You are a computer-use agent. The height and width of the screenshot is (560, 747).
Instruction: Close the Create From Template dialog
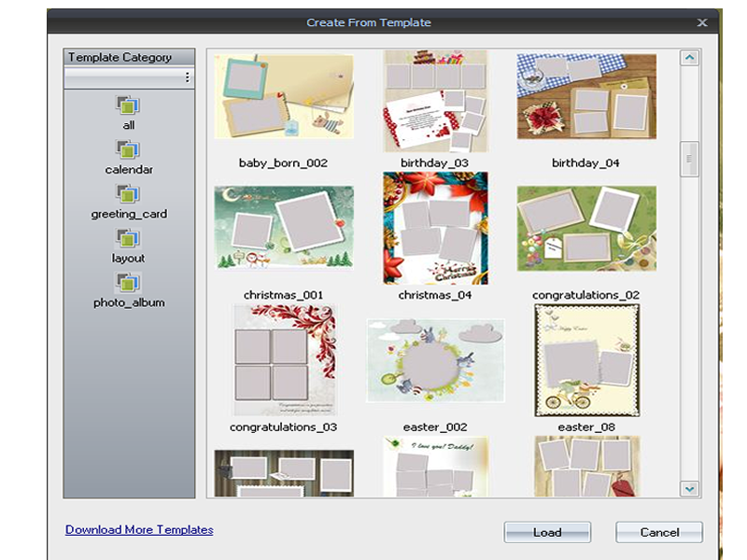tap(702, 22)
